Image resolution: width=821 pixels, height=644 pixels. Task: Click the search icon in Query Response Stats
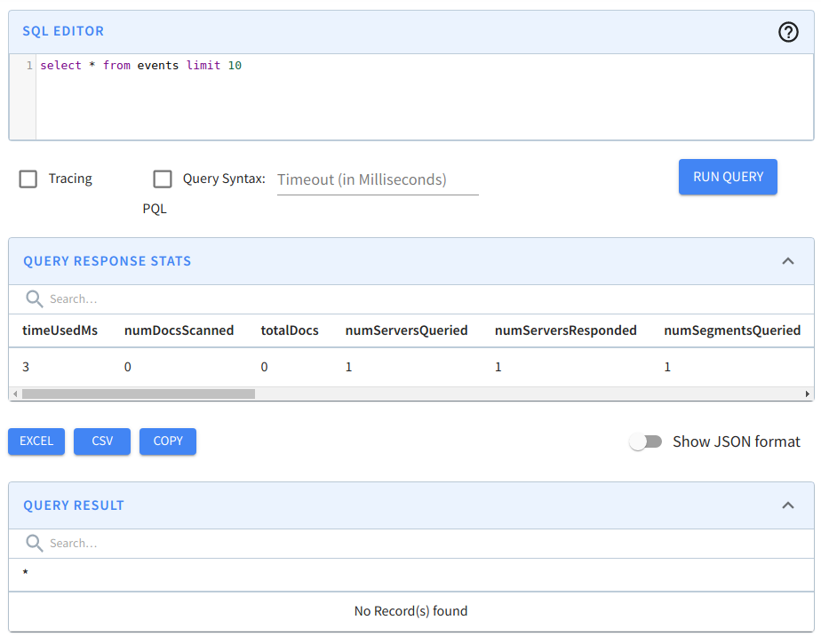tap(34, 298)
